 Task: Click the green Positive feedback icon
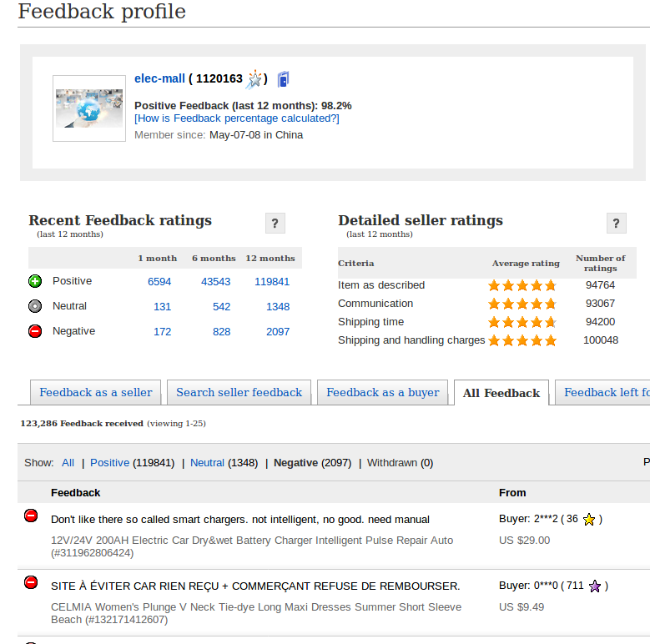35,281
